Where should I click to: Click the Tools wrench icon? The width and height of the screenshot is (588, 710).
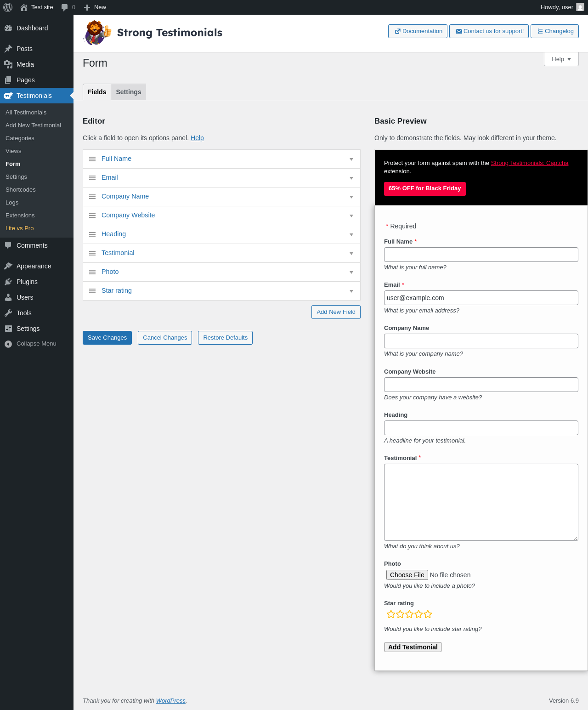pos(8,313)
